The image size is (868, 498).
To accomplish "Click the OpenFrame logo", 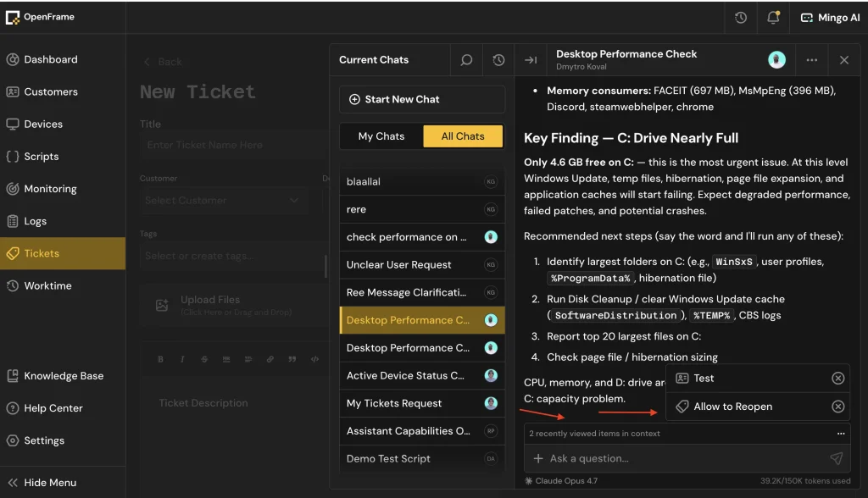I will tap(40, 17).
